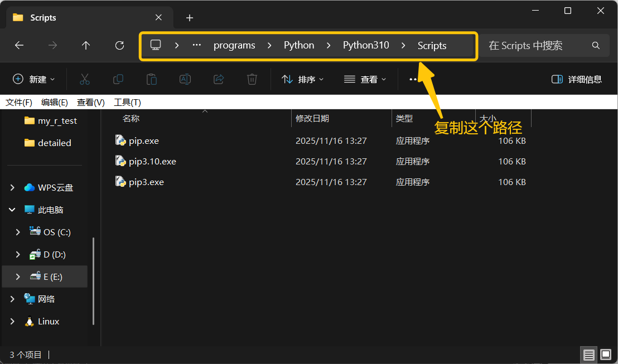Expand the OS (C:) drive tree
The width and height of the screenshot is (618, 364).
point(18,232)
